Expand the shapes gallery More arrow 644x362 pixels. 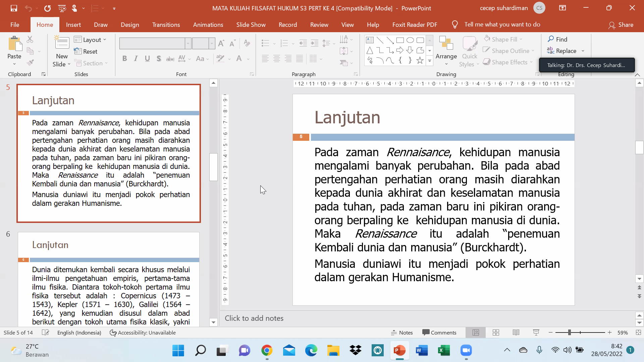[429, 61]
